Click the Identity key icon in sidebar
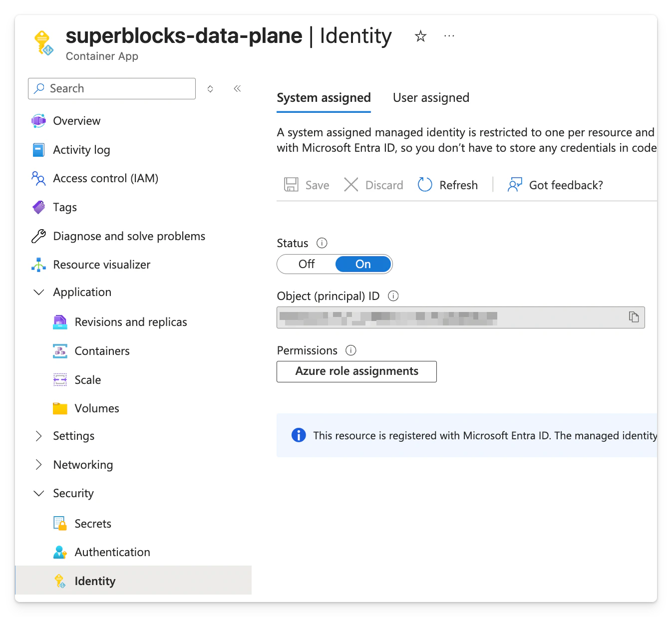 pos(60,581)
